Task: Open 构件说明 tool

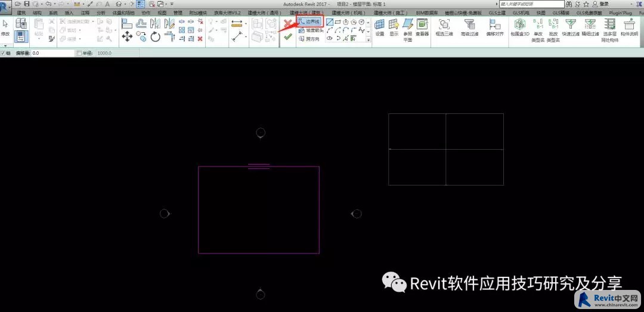Action: click(x=629, y=27)
